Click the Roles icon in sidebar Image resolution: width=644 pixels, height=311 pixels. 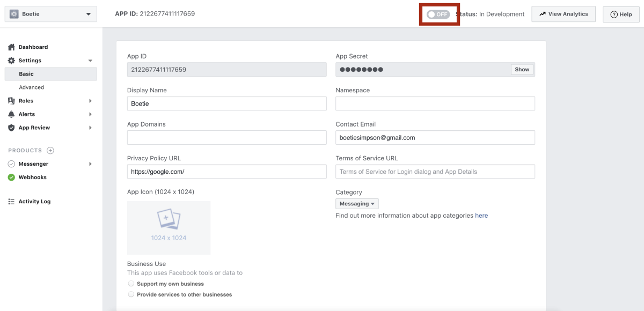click(11, 101)
